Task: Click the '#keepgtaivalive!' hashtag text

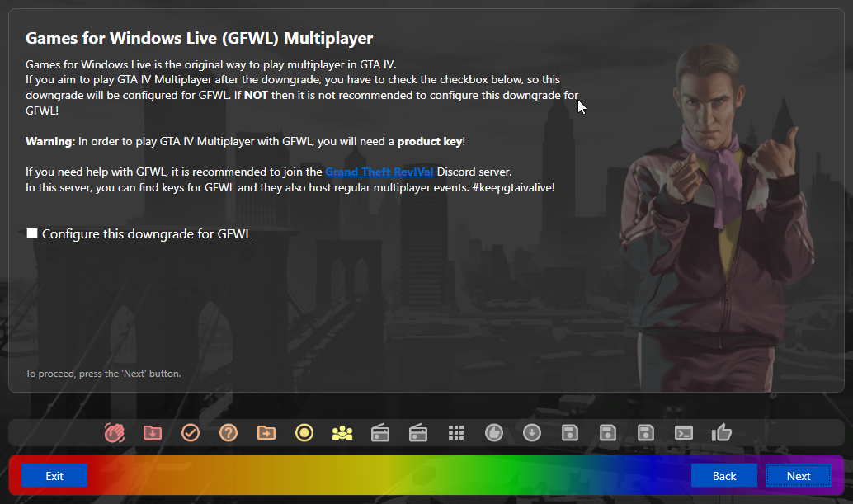Action: click(x=514, y=187)
